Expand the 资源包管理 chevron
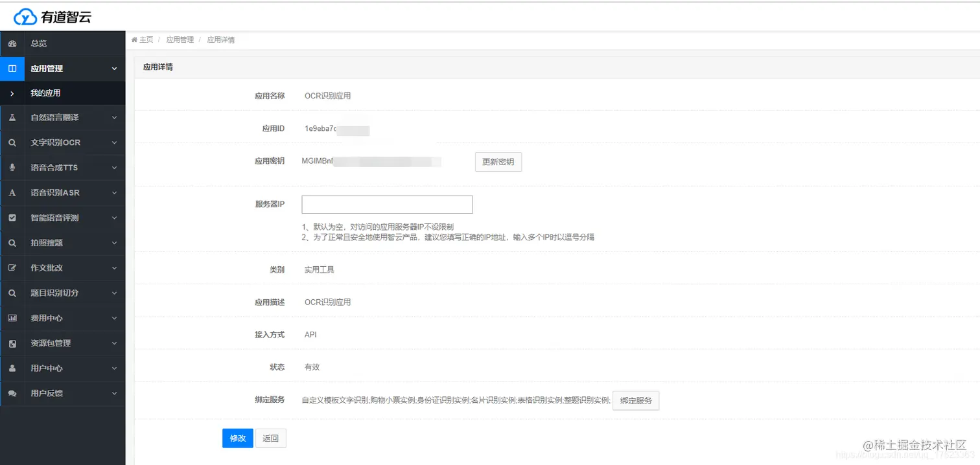Screen dimensions: 980x465 pos(114,343)
